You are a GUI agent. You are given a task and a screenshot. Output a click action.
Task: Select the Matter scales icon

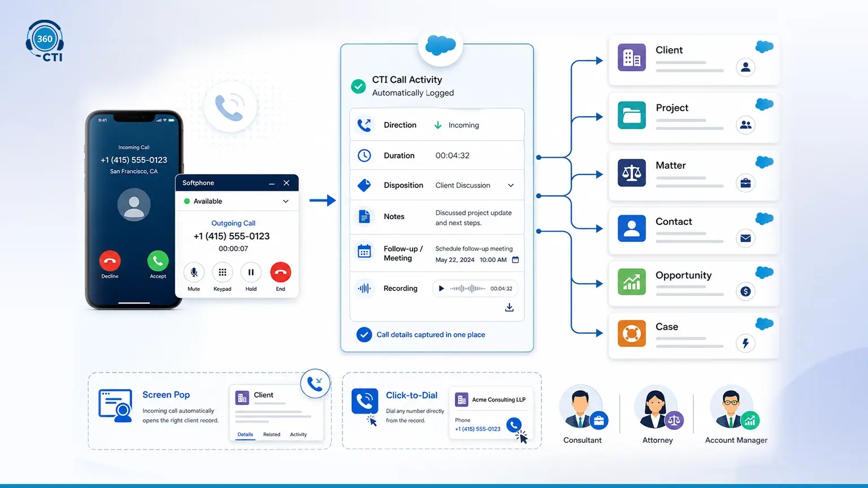[x=632, y=173]
